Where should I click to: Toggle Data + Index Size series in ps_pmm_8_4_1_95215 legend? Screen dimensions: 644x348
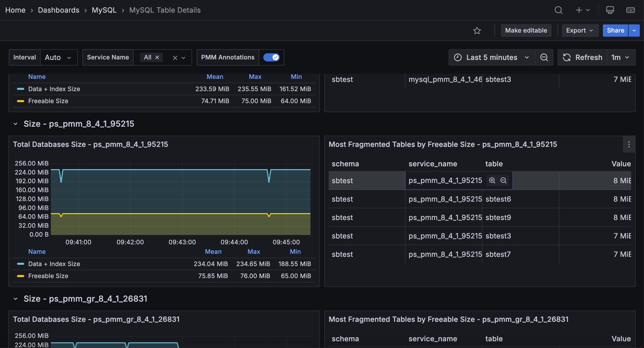pos(54,264)
